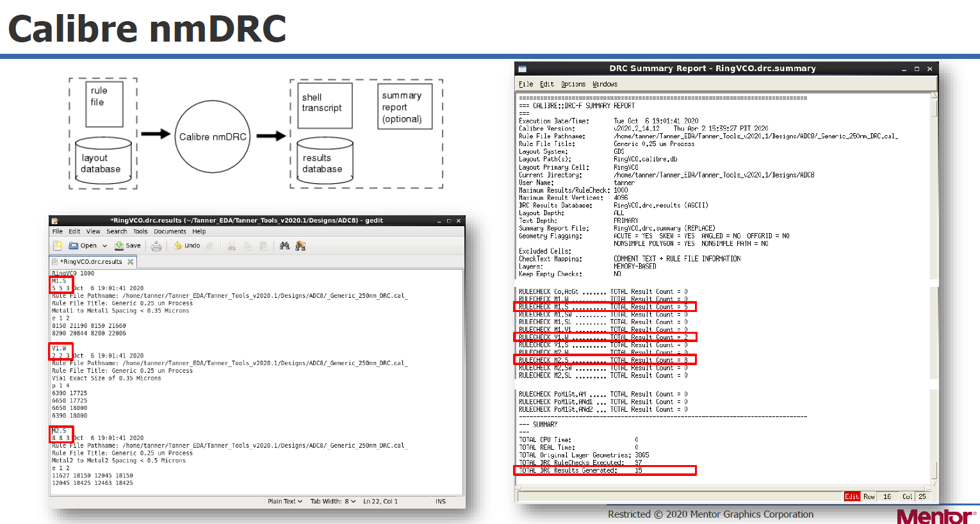Open Find and Replace icon in gedit
The width and height of the screenshot is (980, 524).
(x=300, y=245)
